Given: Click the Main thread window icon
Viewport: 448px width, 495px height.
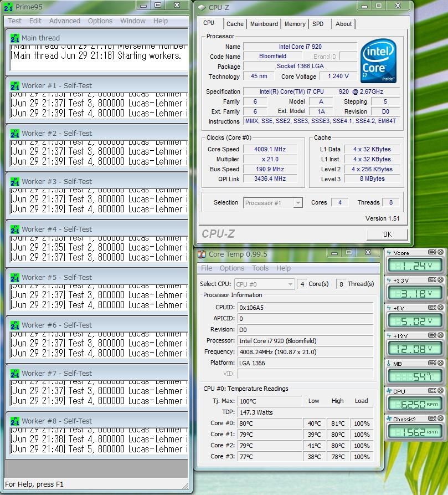Looking at the screenshot, I should 15,38.
